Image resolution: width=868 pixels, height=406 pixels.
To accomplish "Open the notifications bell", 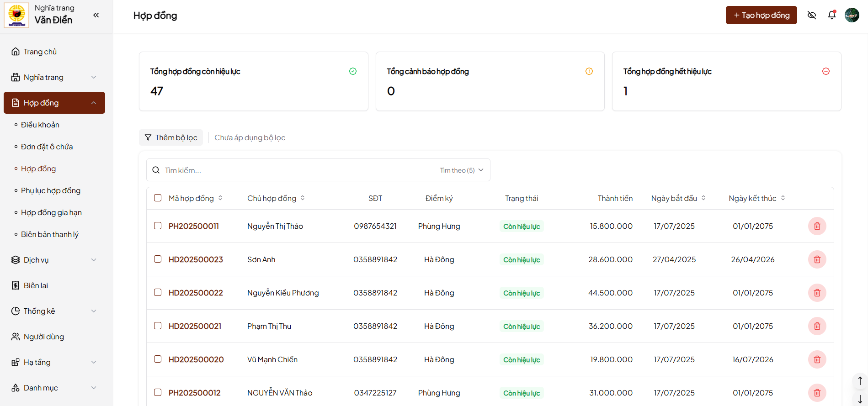I will point(832,15).
